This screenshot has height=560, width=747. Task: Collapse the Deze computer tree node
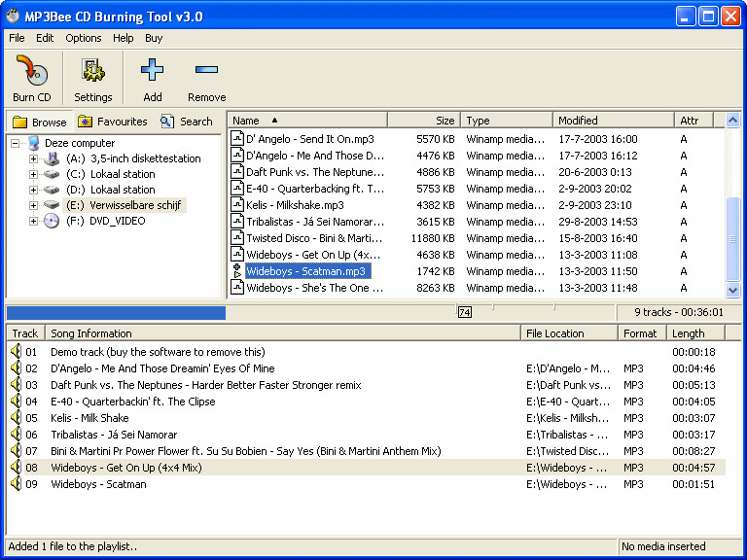coord(16,143)
